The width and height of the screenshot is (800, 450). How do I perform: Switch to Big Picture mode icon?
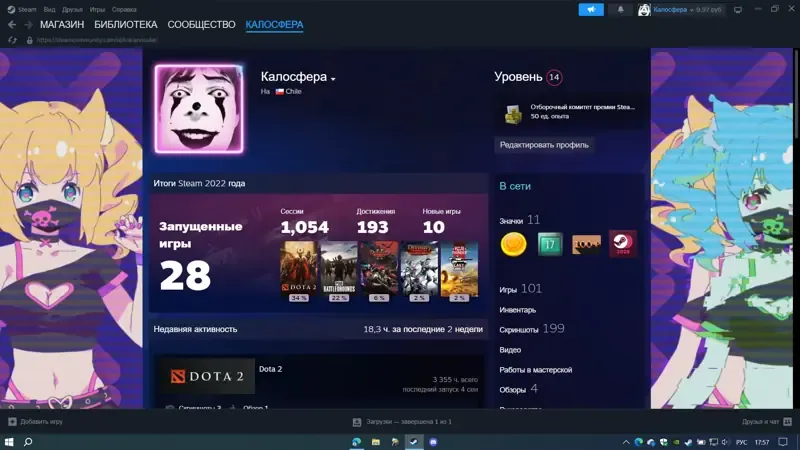[738, 9]
